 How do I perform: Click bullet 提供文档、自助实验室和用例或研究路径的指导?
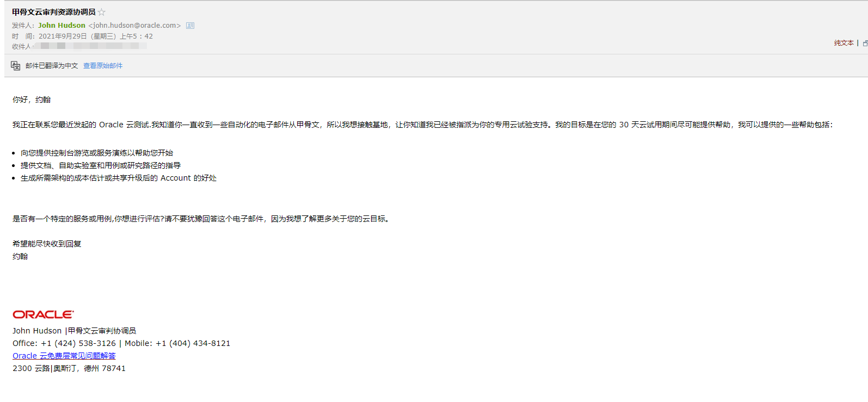(x=101, y=165)
